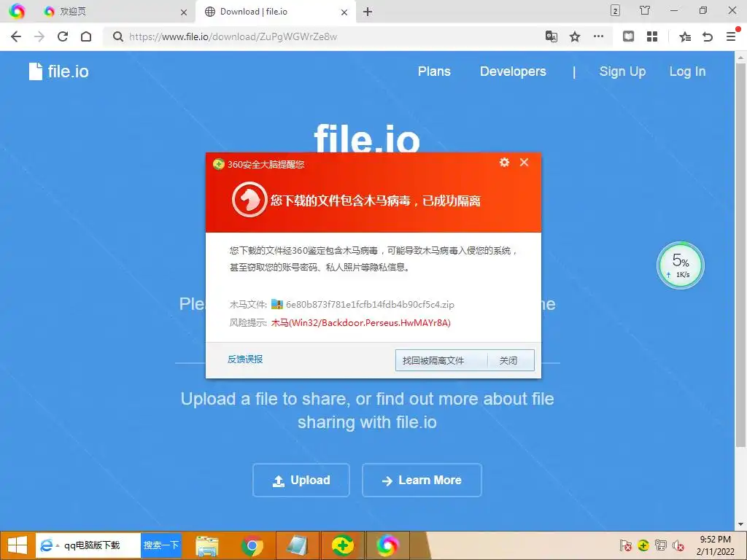Click the undo closed tab icon
The image size is (747, 560).
point(708,36)
